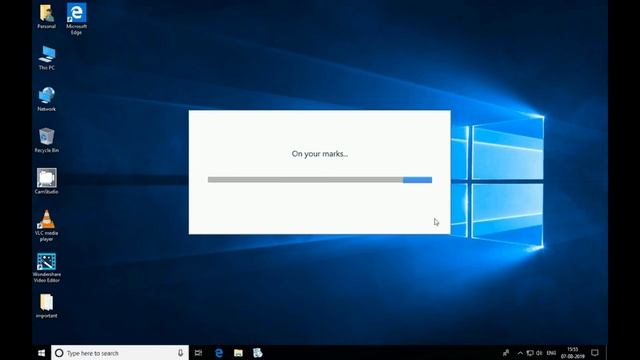Open the taskbar clock and date
The width and height of the screenshot is (640, 360).
(x=573, y=353)
